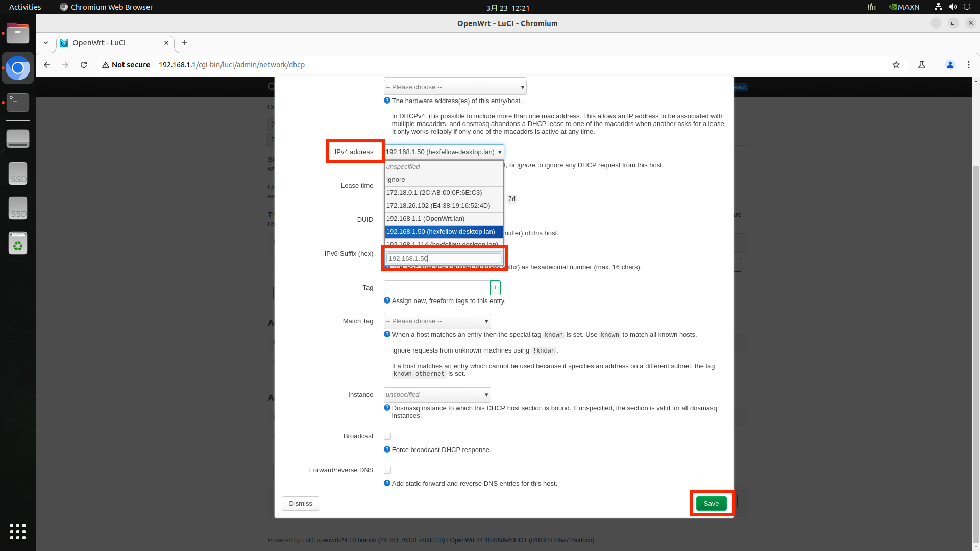
Task: Open Trash from the Ubuntu dock
Action: [18, 243]
